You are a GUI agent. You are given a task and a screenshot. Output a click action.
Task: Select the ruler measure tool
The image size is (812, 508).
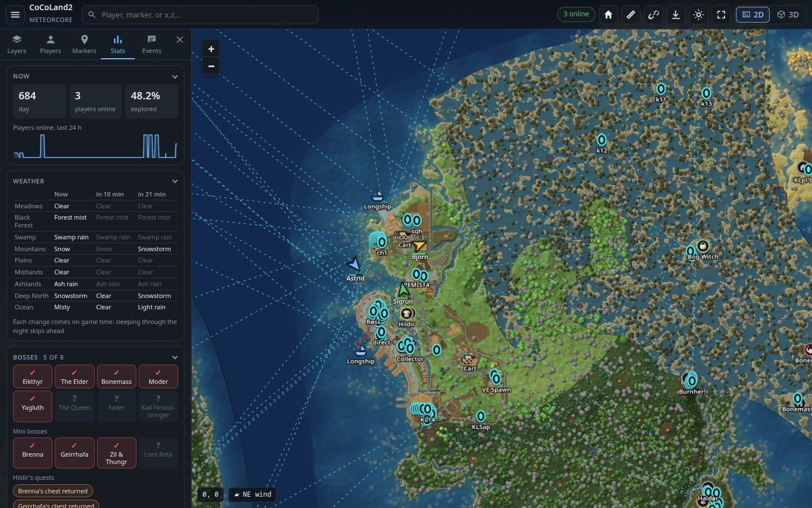click(631, 15)
